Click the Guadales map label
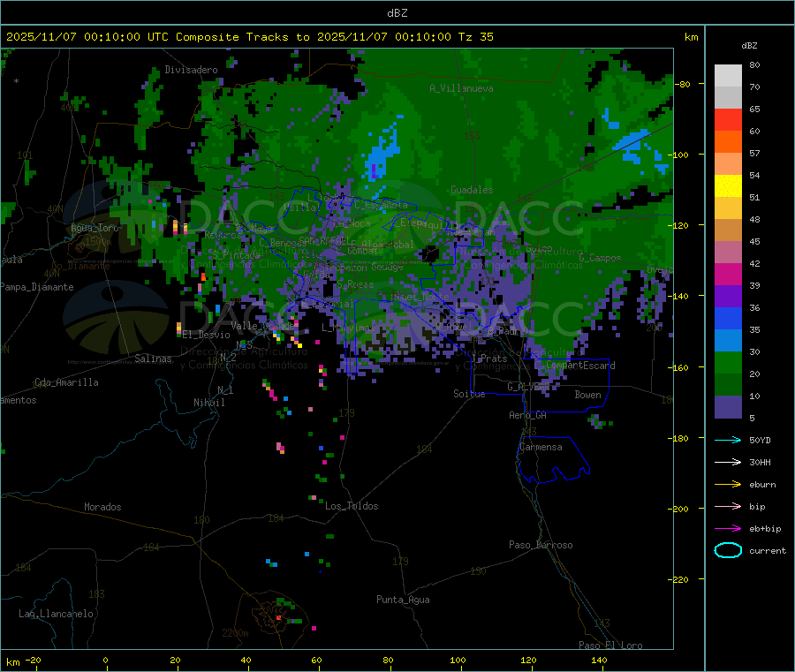This screenshot has width=795, height=672. point(472,190)
